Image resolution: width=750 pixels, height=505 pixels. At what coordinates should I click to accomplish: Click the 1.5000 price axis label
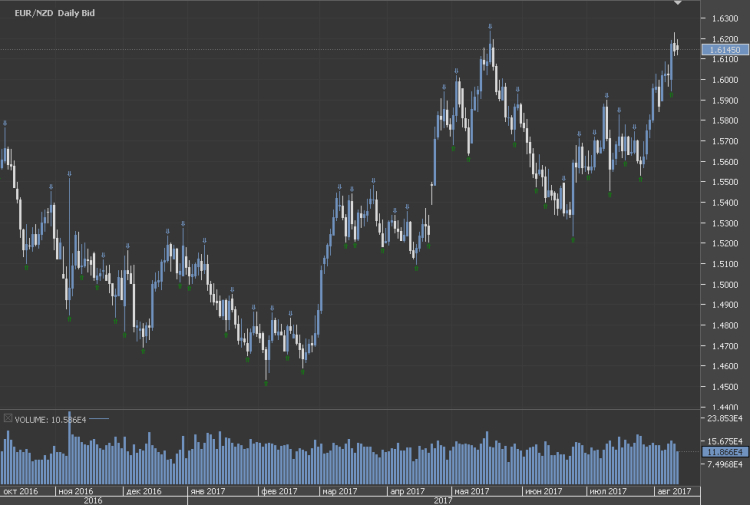point(725,285)
